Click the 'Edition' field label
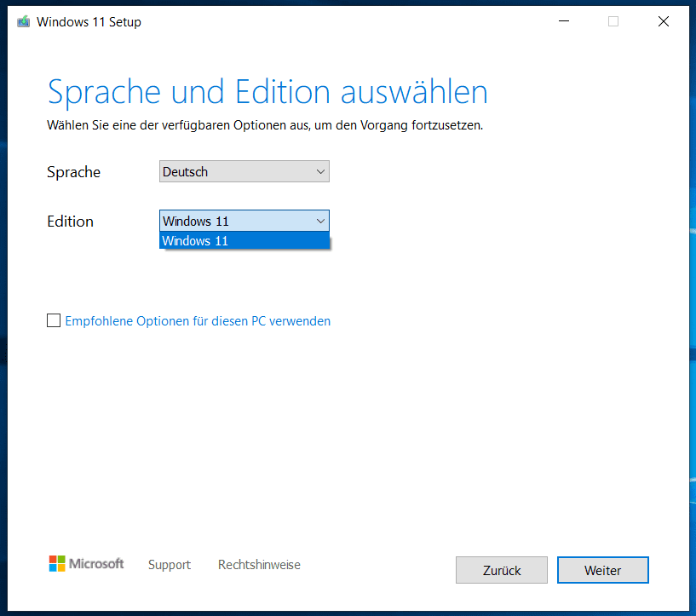 tap(70, 222)
